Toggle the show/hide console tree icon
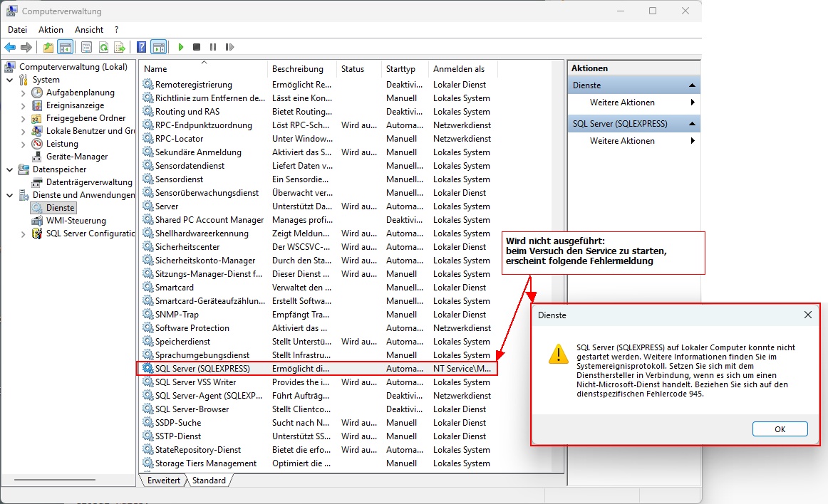Screen dimensions: 828x504 pos(65,47)
